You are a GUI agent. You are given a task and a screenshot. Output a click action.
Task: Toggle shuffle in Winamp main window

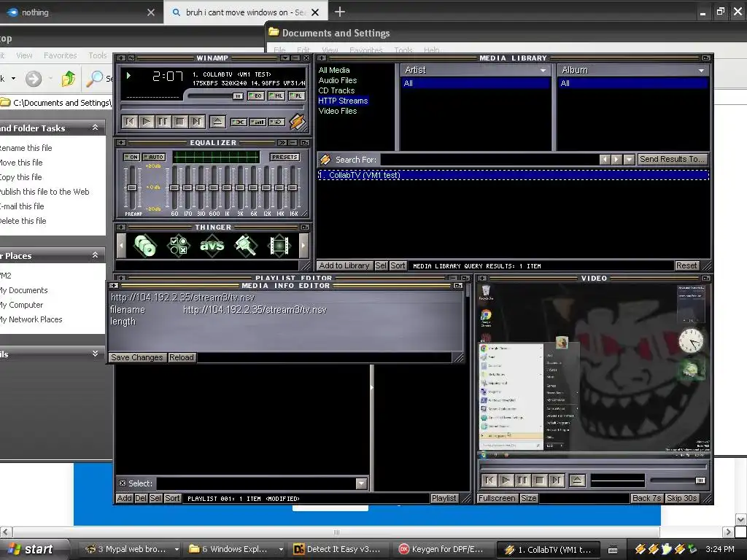click(239, 122)
